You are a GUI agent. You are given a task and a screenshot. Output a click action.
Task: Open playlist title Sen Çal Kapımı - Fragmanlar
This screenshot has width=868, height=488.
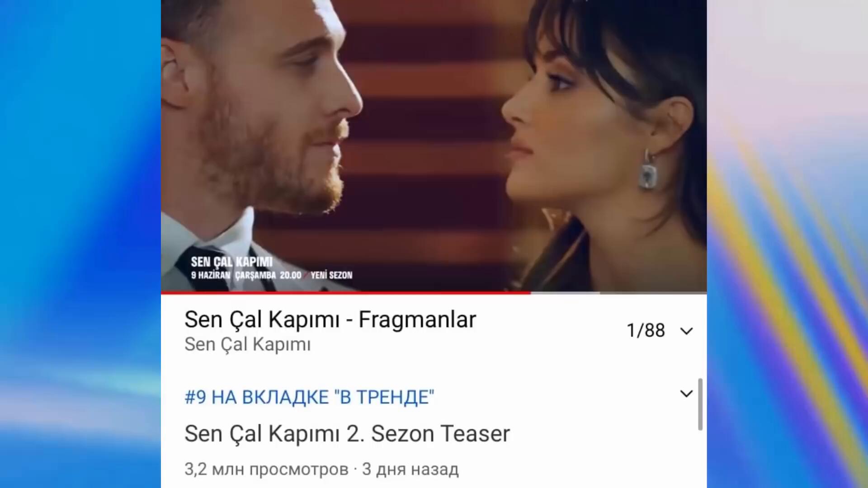tap(330, 319)
